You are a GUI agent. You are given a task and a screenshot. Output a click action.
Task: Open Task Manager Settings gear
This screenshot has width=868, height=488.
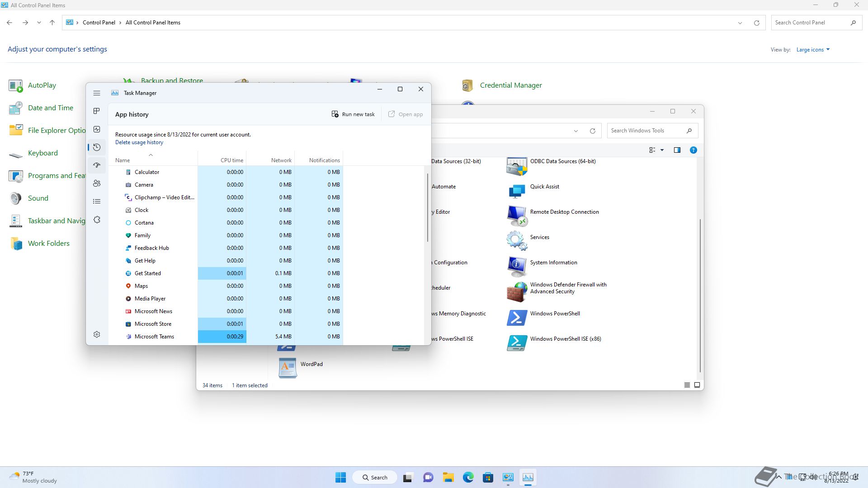tap(97, 334)
